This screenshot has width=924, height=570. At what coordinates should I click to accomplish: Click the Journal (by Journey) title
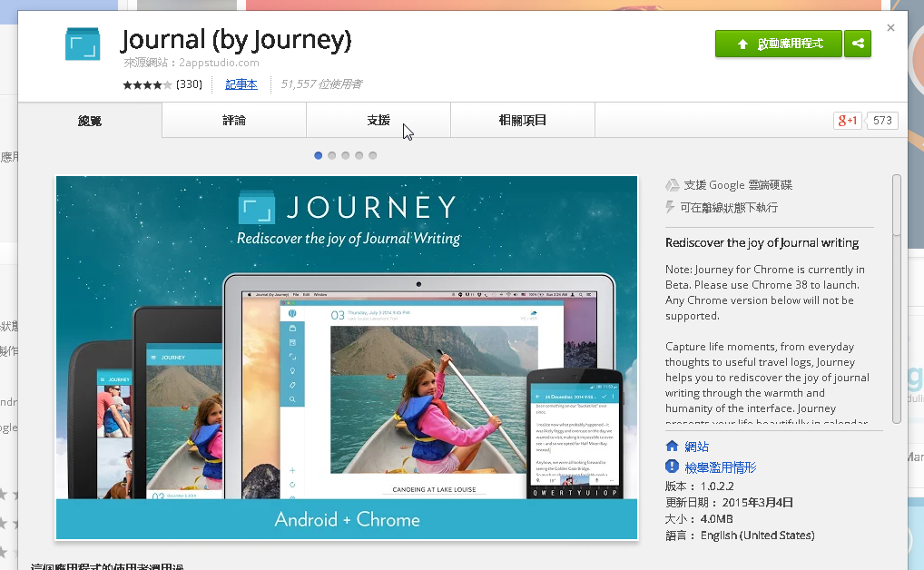(x=236, y=40)
